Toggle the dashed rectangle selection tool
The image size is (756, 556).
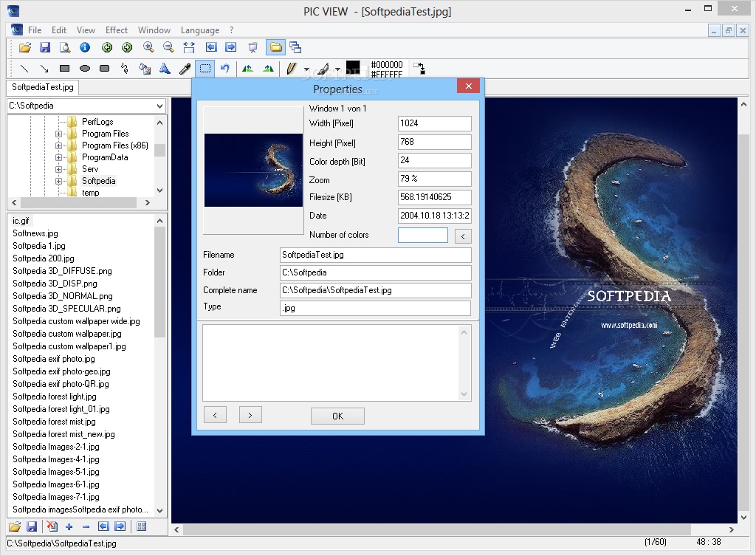tap(205, 69)
